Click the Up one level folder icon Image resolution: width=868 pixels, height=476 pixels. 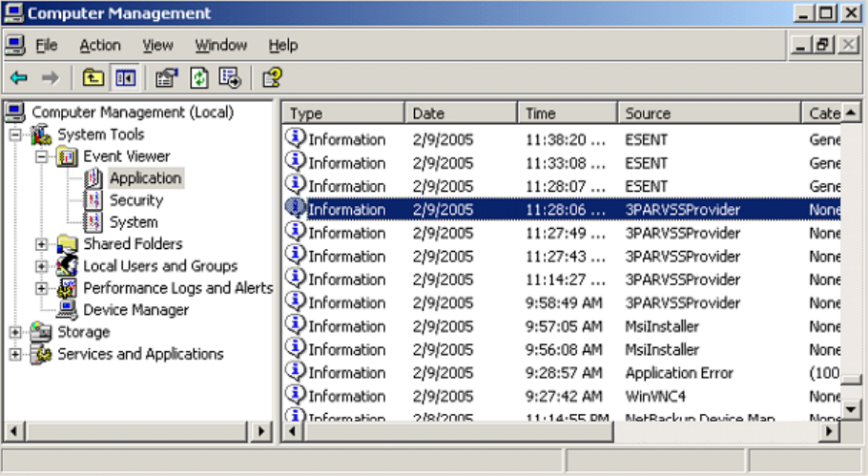tap(93, 77)
